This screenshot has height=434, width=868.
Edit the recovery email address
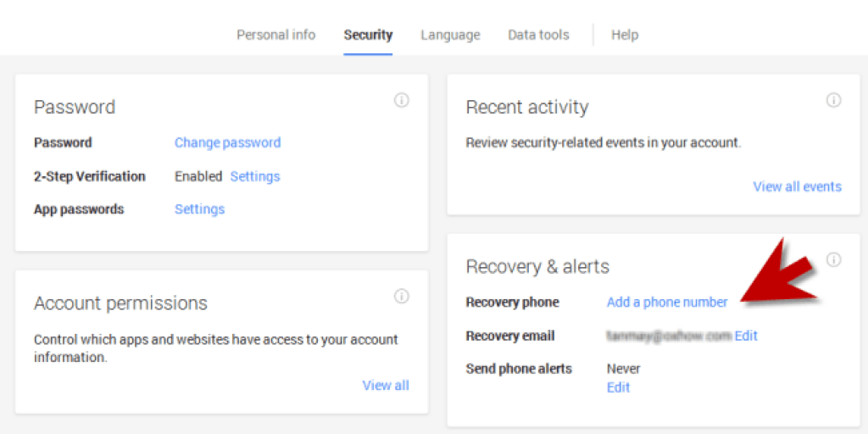746,336
